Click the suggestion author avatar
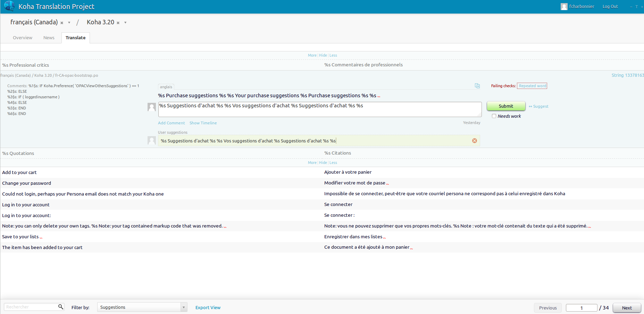Screen dimensions: 644x314 152,140
